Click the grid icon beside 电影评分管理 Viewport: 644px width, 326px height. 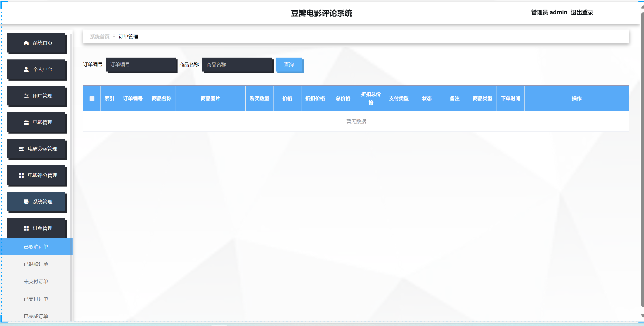click(21, 175)
